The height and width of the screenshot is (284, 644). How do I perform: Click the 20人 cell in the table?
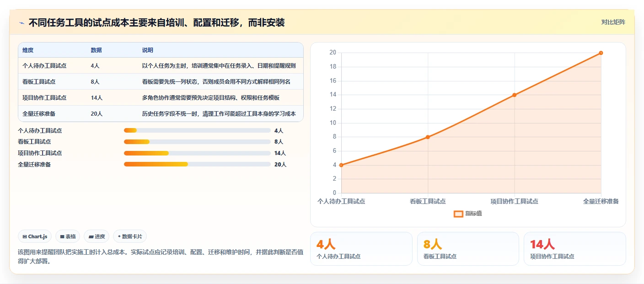point(97,114)
